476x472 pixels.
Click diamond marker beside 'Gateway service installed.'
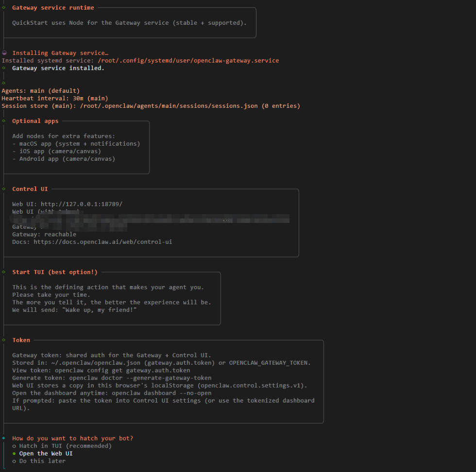(4, 68)
